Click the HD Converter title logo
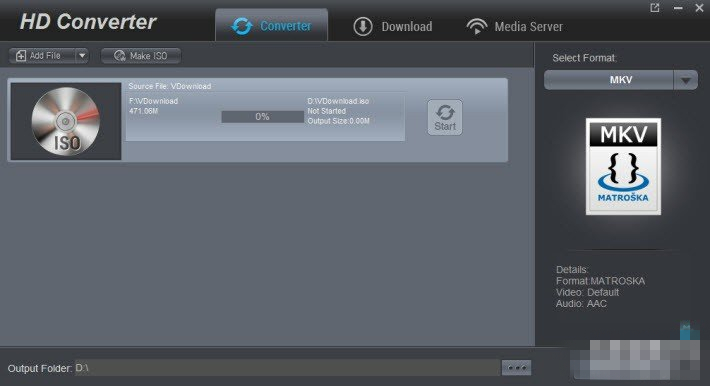The image size is (710, 386). click(x=88, y=22)
